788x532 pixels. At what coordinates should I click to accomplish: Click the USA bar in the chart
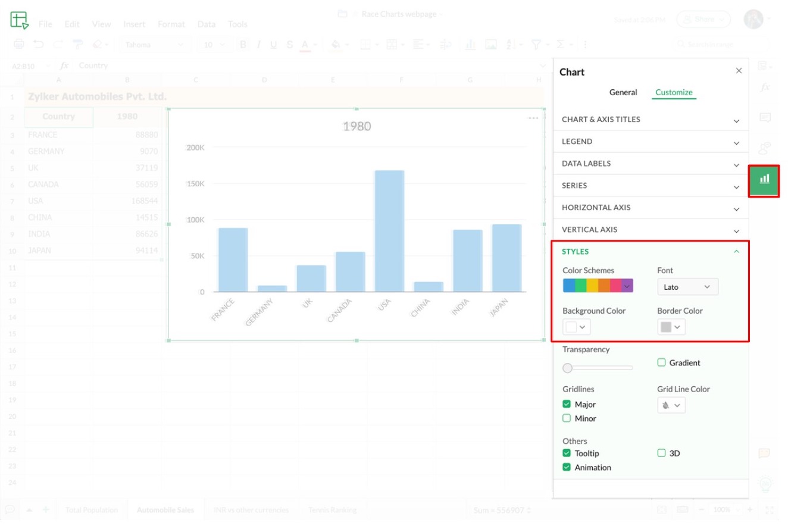tap(389, 231)
